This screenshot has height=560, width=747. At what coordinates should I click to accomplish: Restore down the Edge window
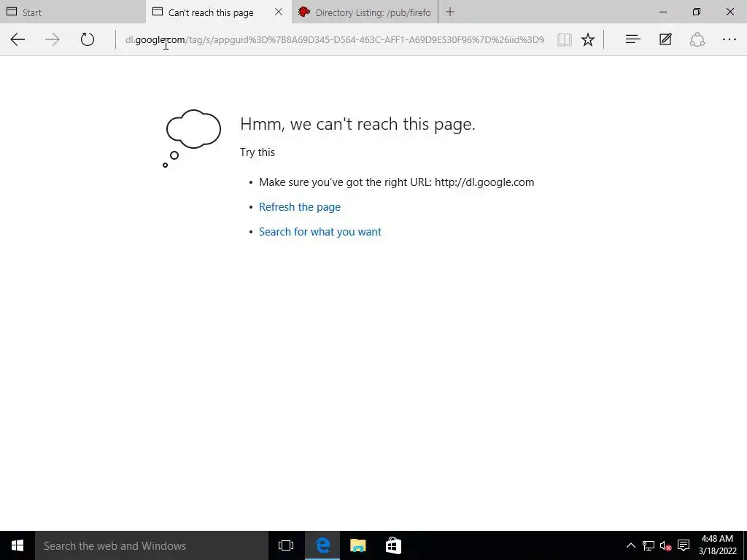(697, 12)
